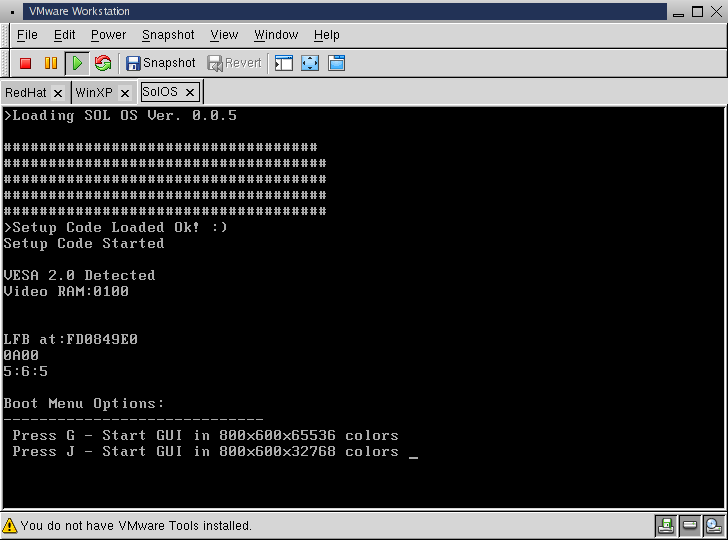
Task: Maximize the VMware Workstation window
Action: coord(697,12)
